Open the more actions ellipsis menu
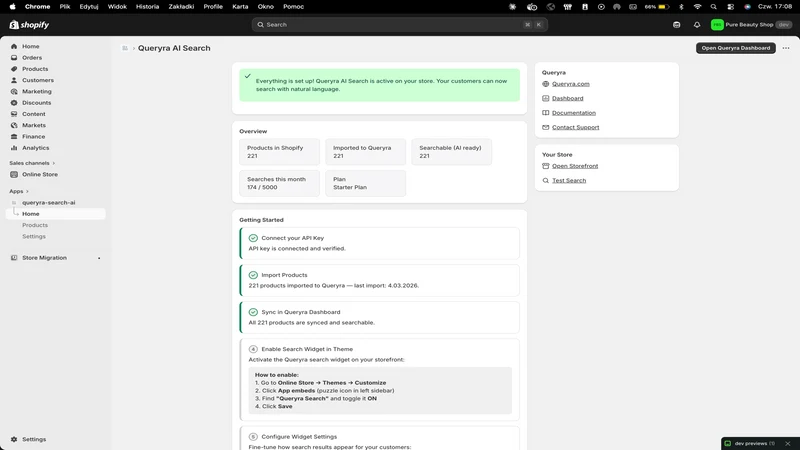 coord(786,48)
